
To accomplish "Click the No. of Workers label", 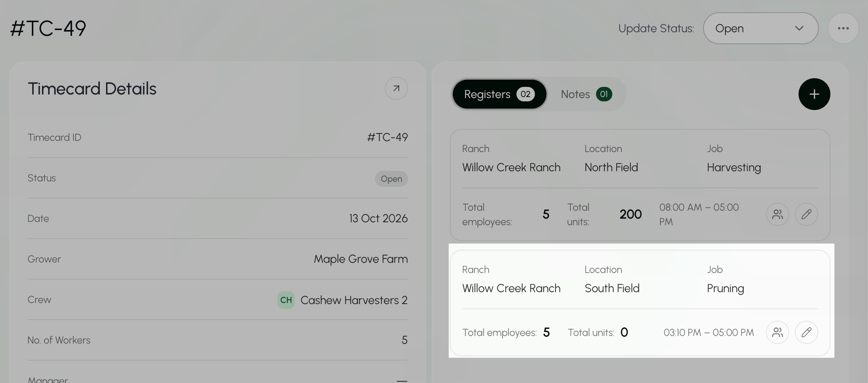I will pos(59,340).
